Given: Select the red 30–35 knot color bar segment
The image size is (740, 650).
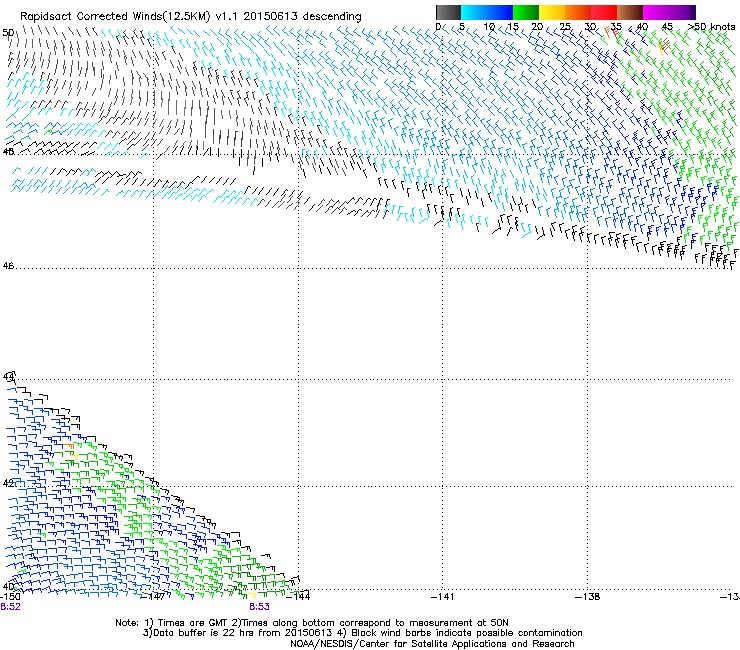Looking at the screenshot, I should pos(604,12).
